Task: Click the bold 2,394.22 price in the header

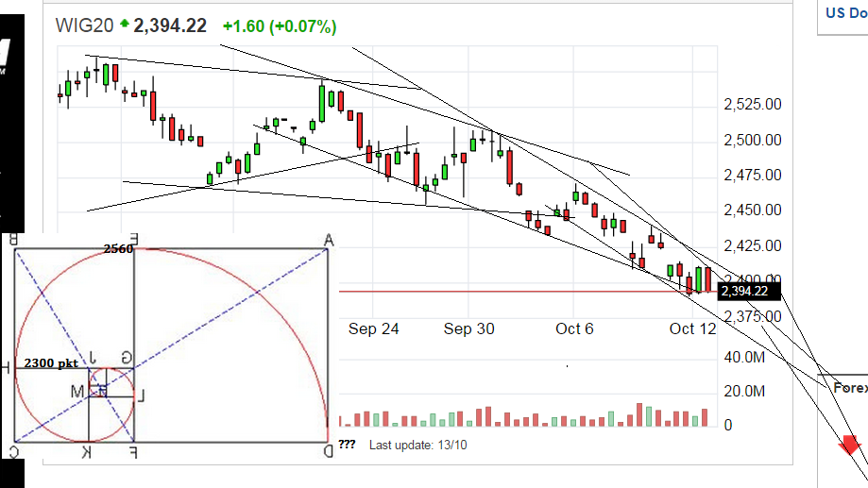Action: (x=170, y=26)
